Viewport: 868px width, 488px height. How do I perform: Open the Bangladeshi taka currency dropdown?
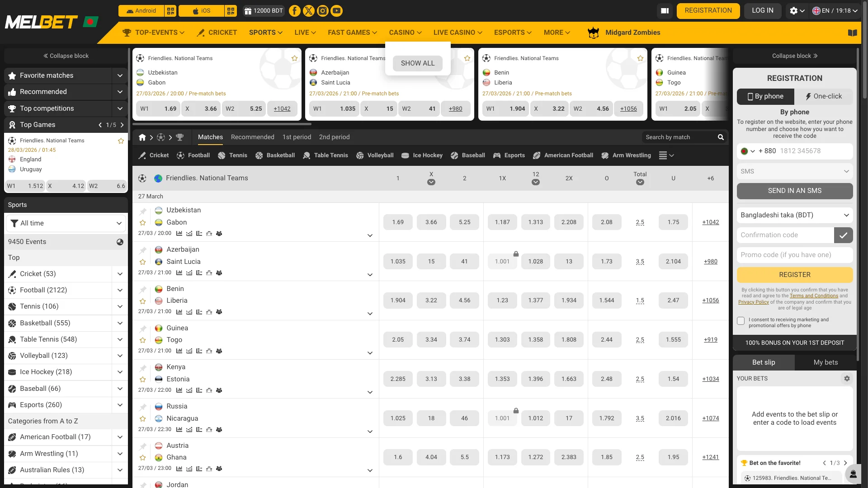pos(794,215)
